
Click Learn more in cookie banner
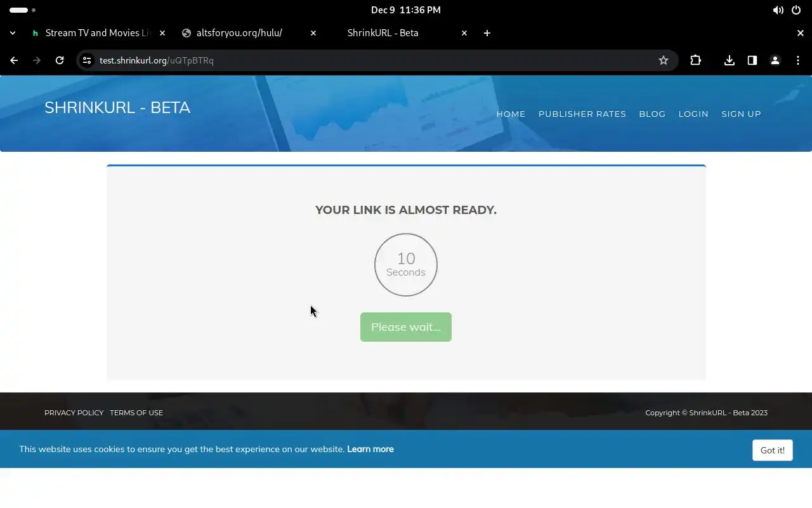point(370,449)
